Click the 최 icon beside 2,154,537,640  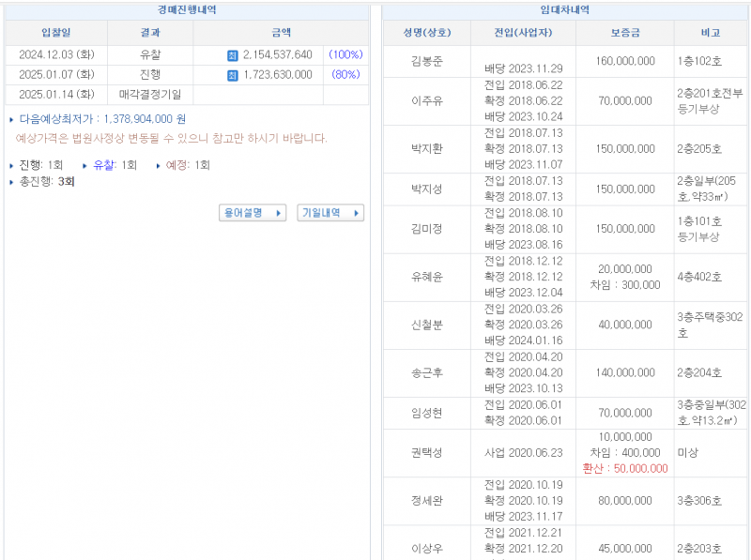click(x=233, y=54)
